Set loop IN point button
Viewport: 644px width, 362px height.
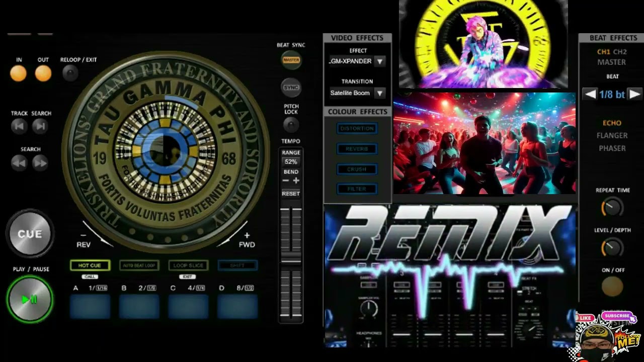click(19, 73)
